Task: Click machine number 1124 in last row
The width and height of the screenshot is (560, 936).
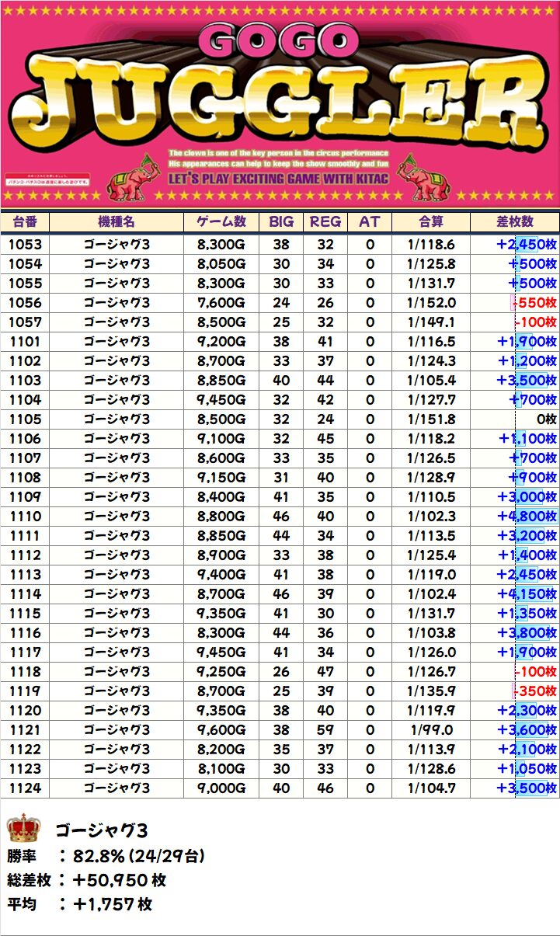Action: tap(25, 788)
